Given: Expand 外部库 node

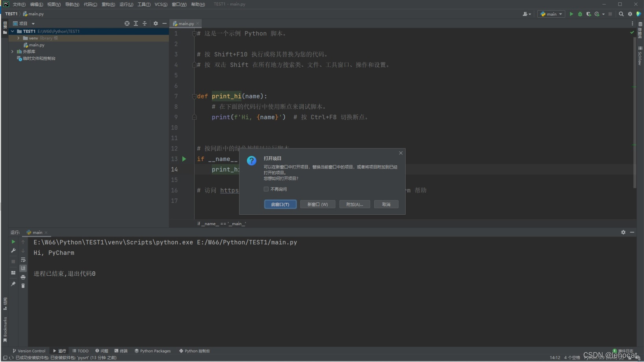Looking at the screenshot, I should pyautogui.click(x=13, y=52).
